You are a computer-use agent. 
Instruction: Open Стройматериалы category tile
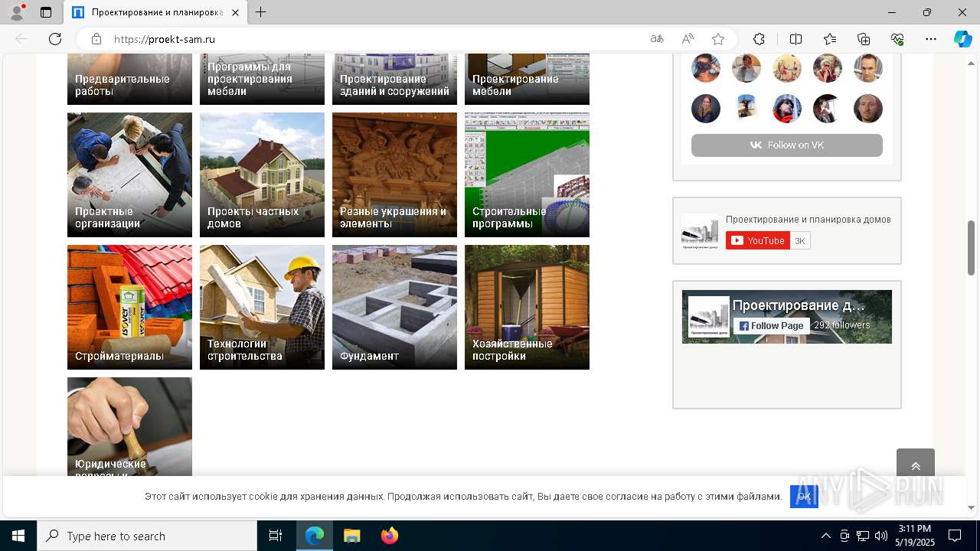pos(129,307)
